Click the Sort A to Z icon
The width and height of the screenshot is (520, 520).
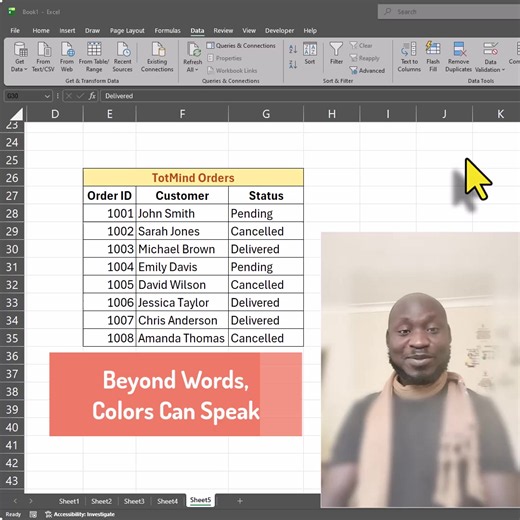click(293, 49)
